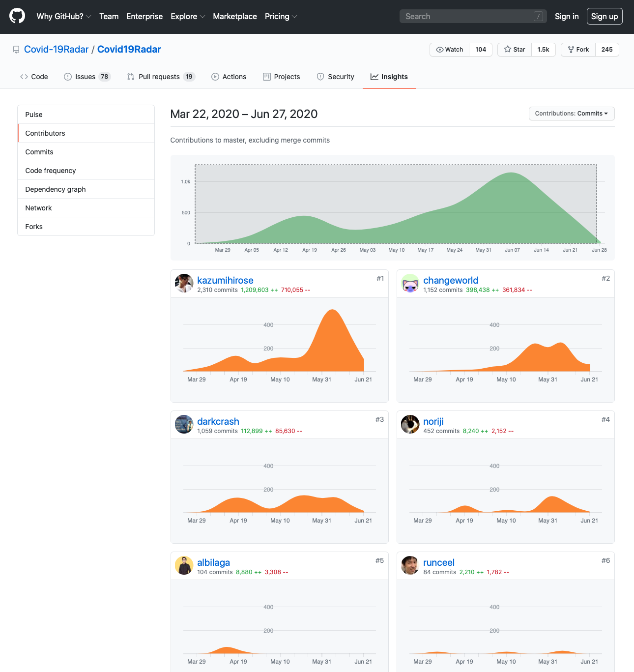
Task: Click the 1.5k stargazers count
Action: pos(543,50)
